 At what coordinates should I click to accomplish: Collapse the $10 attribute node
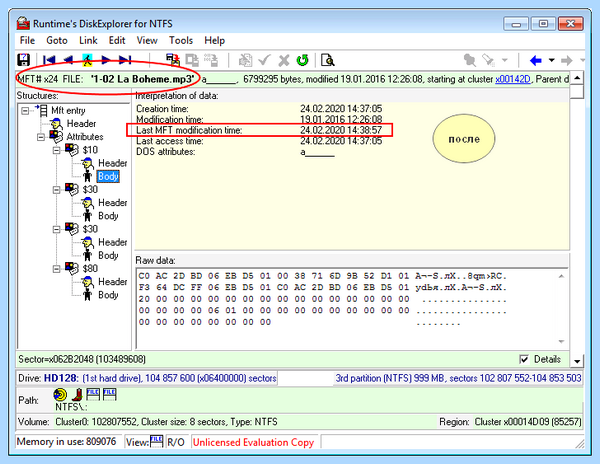pyautogui.click(x=56, y=150)
